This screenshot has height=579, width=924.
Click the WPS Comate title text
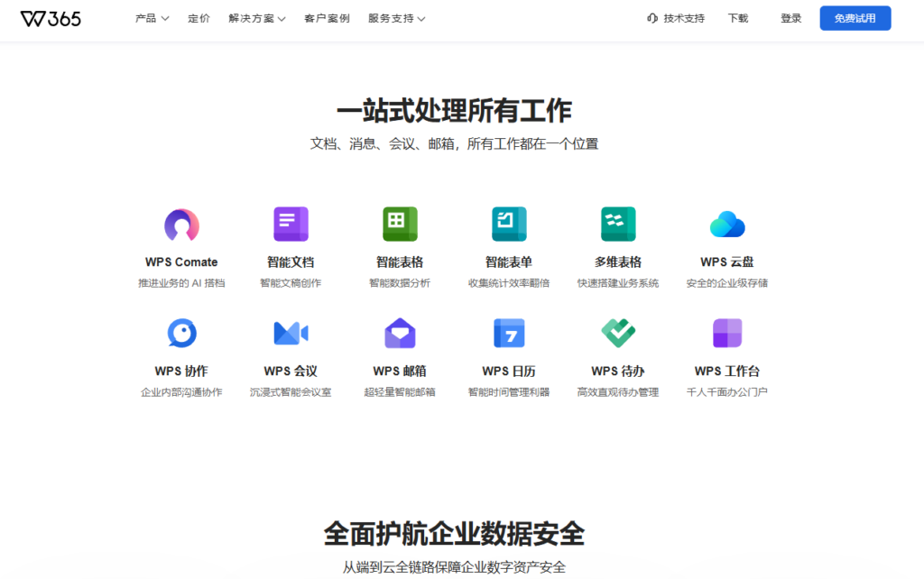181,262
